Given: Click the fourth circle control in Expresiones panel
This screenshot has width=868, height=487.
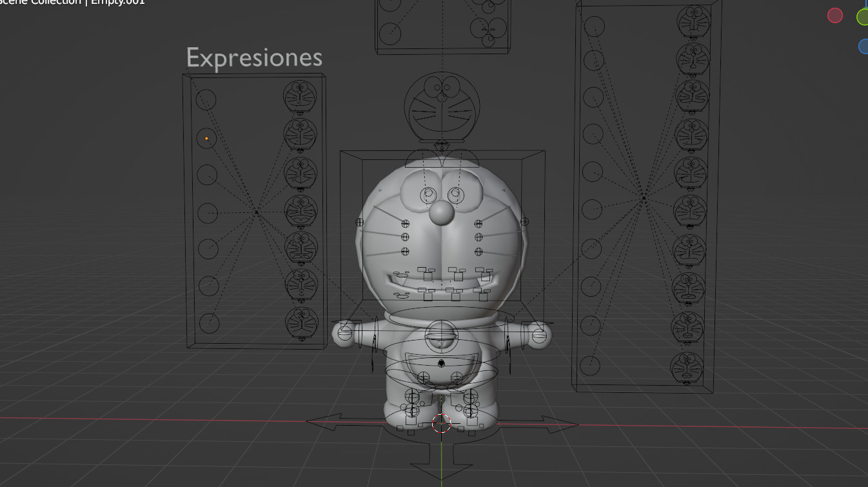Looking at the screenshot, I should click(208, 213).
